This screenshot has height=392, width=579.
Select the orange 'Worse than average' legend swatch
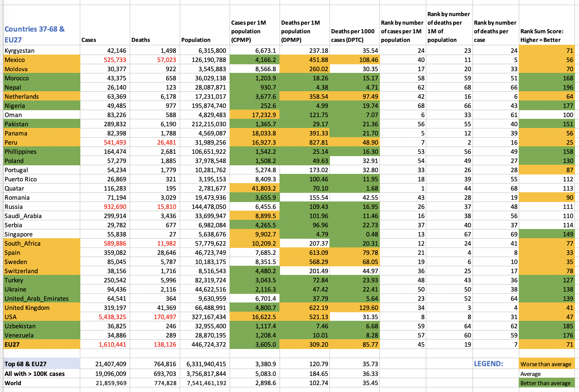(547, 364)
